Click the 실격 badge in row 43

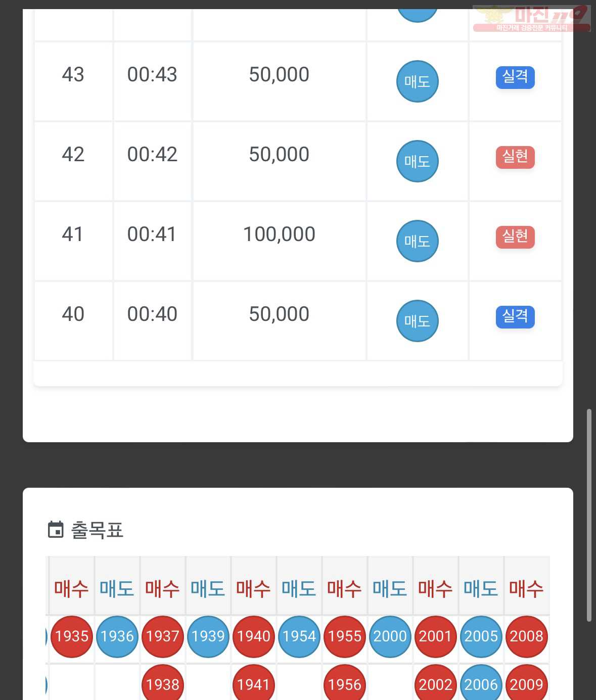(x=515, y=77)
